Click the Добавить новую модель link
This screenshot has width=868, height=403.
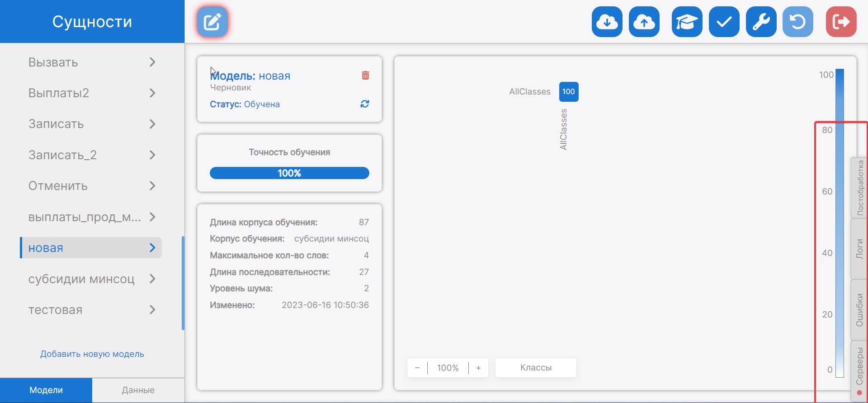92,354
